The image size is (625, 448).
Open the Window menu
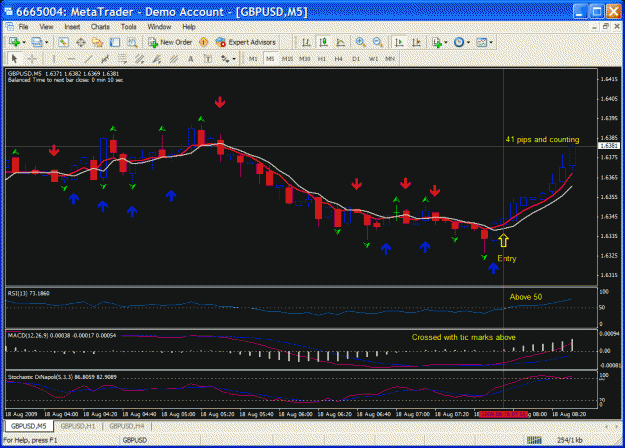click(159, 27)
